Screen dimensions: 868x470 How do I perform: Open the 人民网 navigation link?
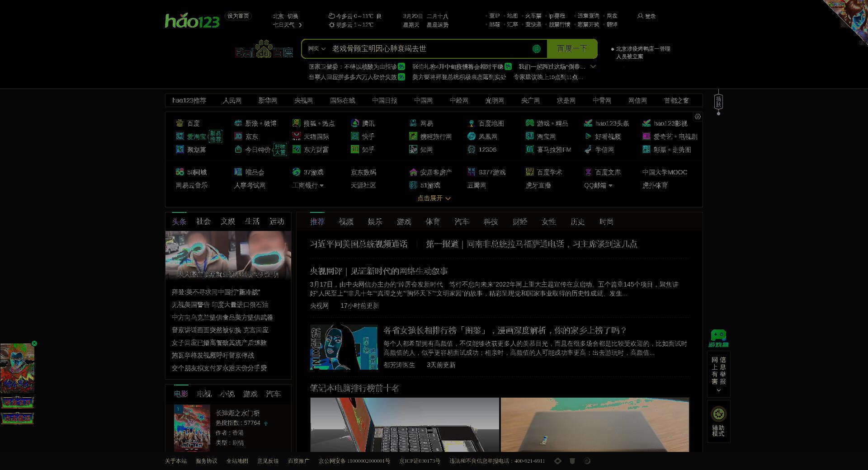tap(232, 100)
